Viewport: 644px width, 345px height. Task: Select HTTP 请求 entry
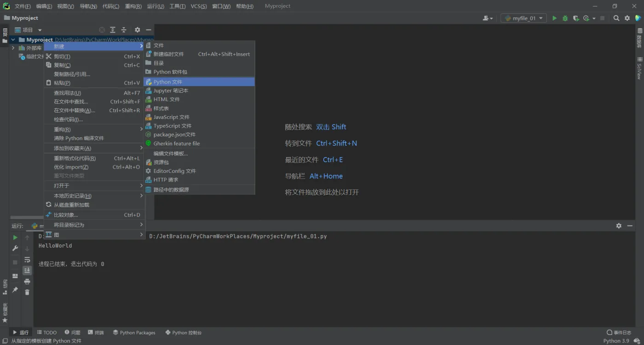pyautogui.click(x=199, y=180)
